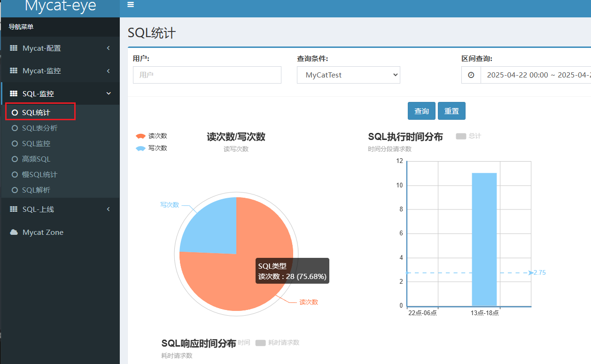Open the 查询条件 MyCatTest dropdown
The image size is (591, 364).
click(348, 75)
